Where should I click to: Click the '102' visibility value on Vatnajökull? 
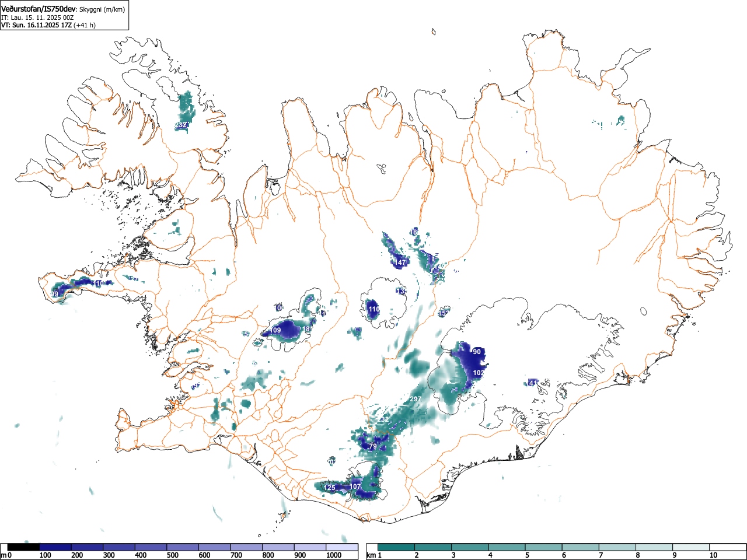(x=479, y=373)
